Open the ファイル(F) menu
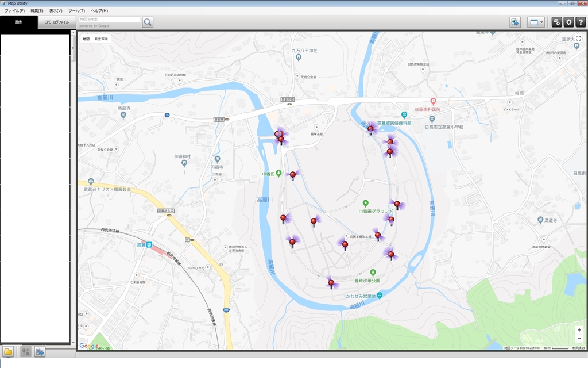 tap(14, 11)
